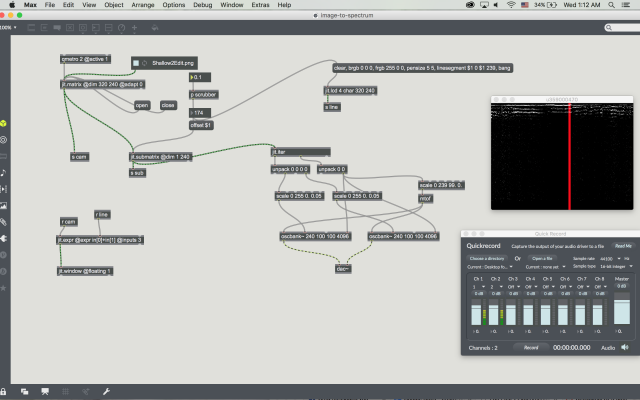Viewport: 640px width, 400px height.
Task: Add a slider object from top toolbar
Action: [109, 28]
